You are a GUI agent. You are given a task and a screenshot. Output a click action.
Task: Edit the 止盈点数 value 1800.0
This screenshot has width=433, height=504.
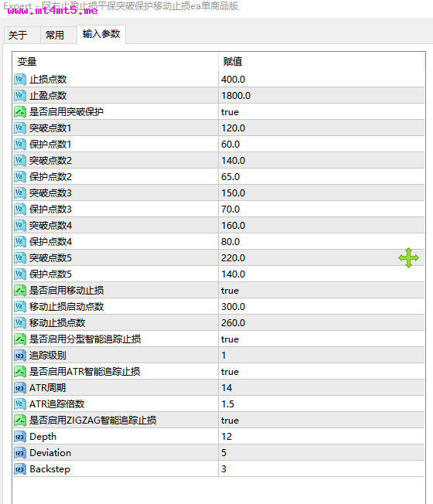(x=321, y=95)
